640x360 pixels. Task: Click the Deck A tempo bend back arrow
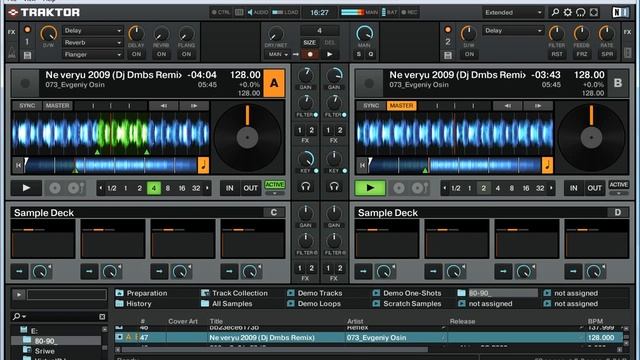point(164,106)
